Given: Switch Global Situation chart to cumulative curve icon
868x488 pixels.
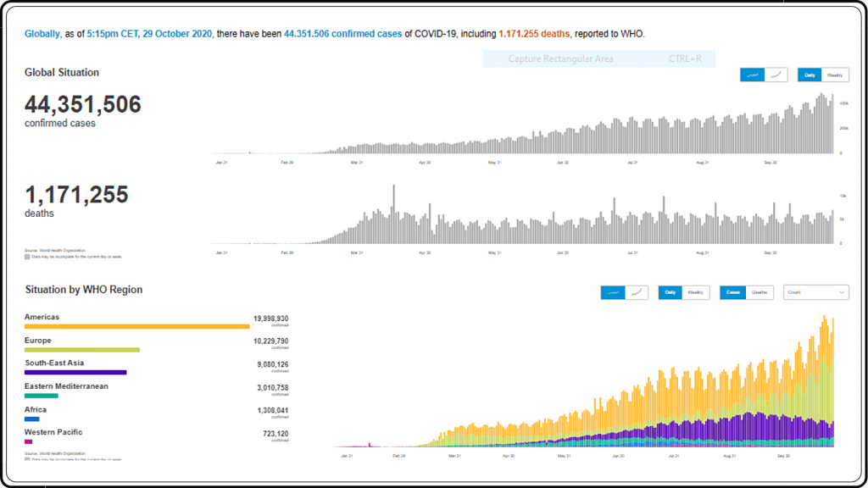Looking at the screenshot, I should click(x=776, y=75).
